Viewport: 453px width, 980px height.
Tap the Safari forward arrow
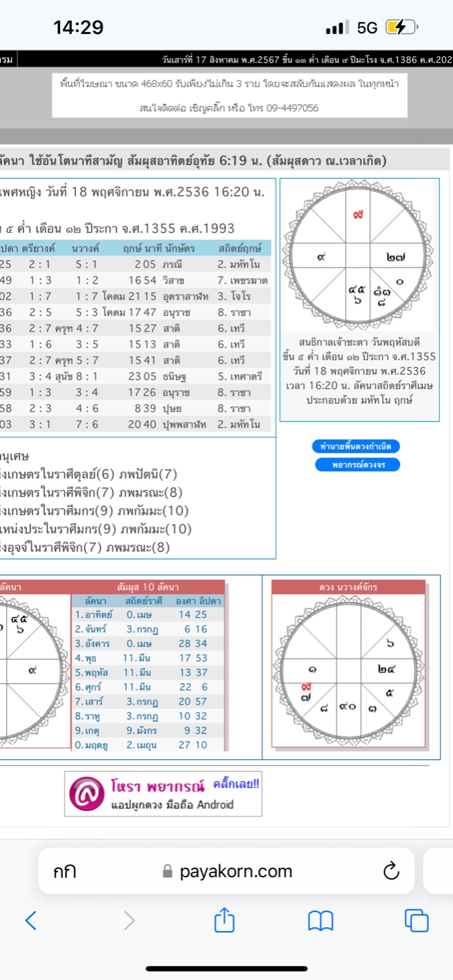click(x=129, y=921)
